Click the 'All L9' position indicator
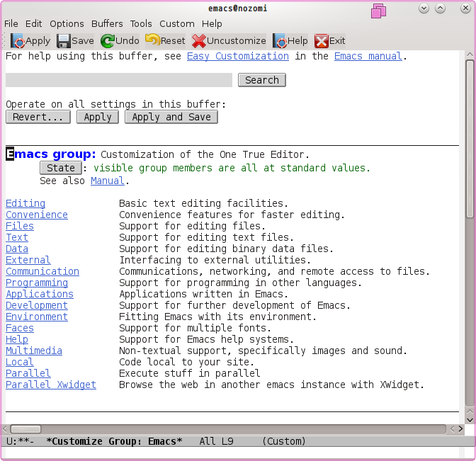 coord(216,441)
